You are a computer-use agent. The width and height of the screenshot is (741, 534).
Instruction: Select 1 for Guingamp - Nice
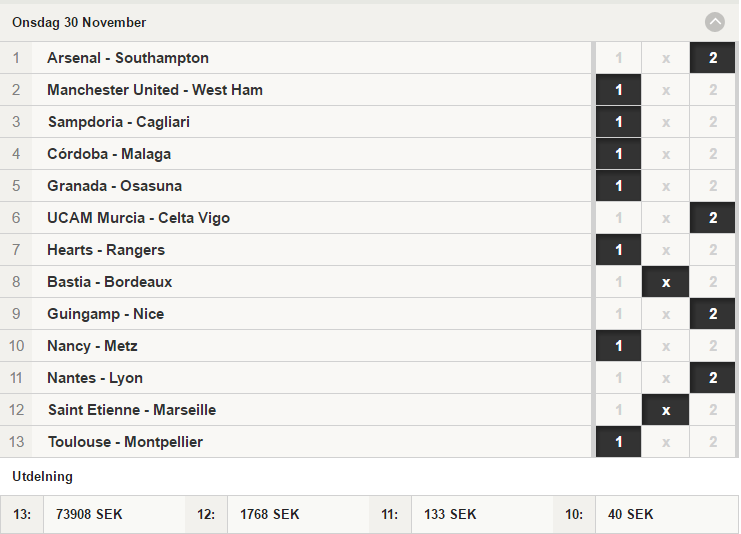(x=619, y=314)
